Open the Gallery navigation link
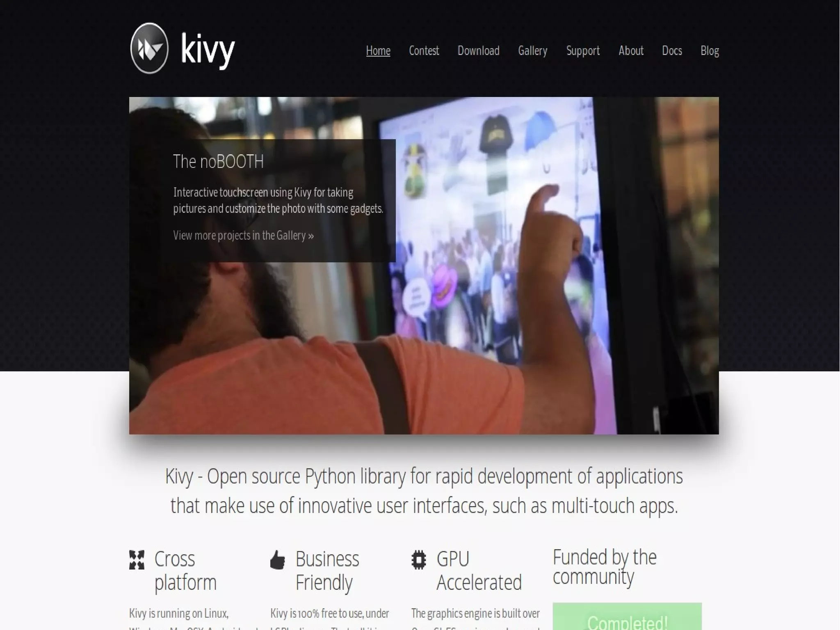The width and height of the screenshot is (840, 630). pos(533,50)
